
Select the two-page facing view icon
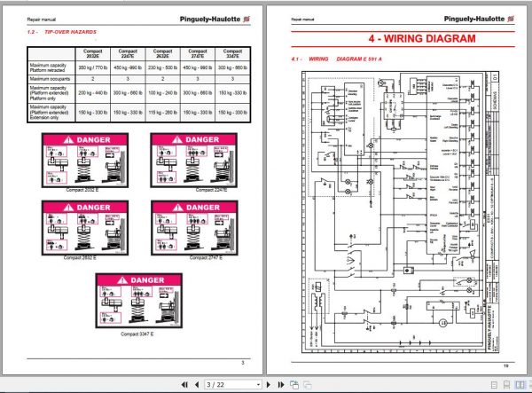click(x=520, y=385)
